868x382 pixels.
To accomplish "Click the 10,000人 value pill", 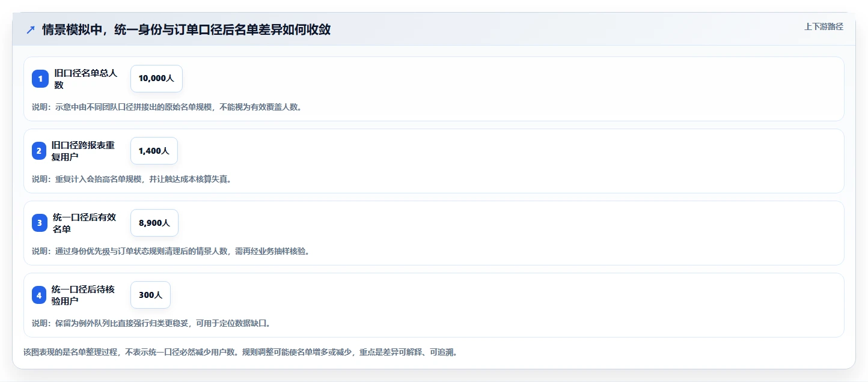I will coord(156,79).
